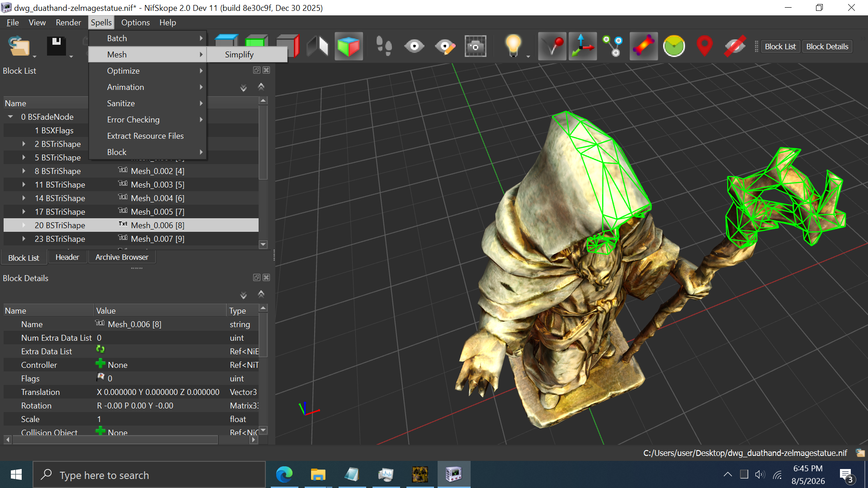Click the taskbar search box

pyautogui.click(x=149, y=474)
